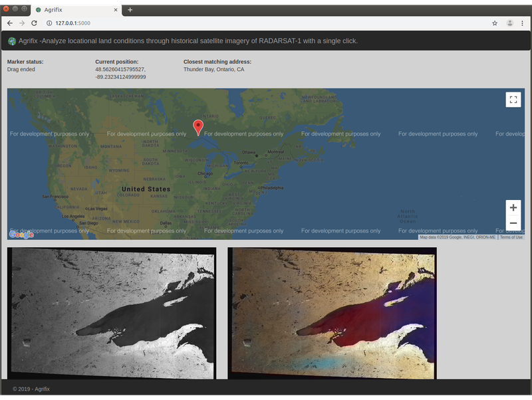Open the grayscale RADARSAT satellite image
532x400 pixels.
click(112, 313)
